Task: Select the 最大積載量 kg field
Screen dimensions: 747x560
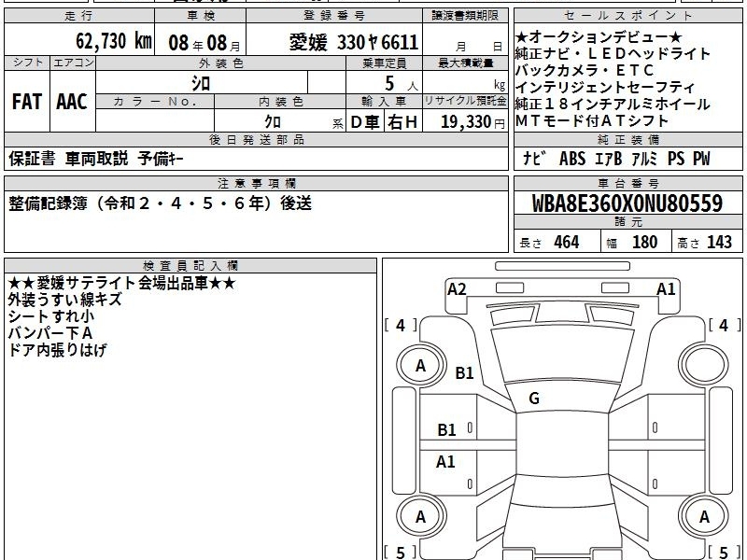Action: point(465,82)
